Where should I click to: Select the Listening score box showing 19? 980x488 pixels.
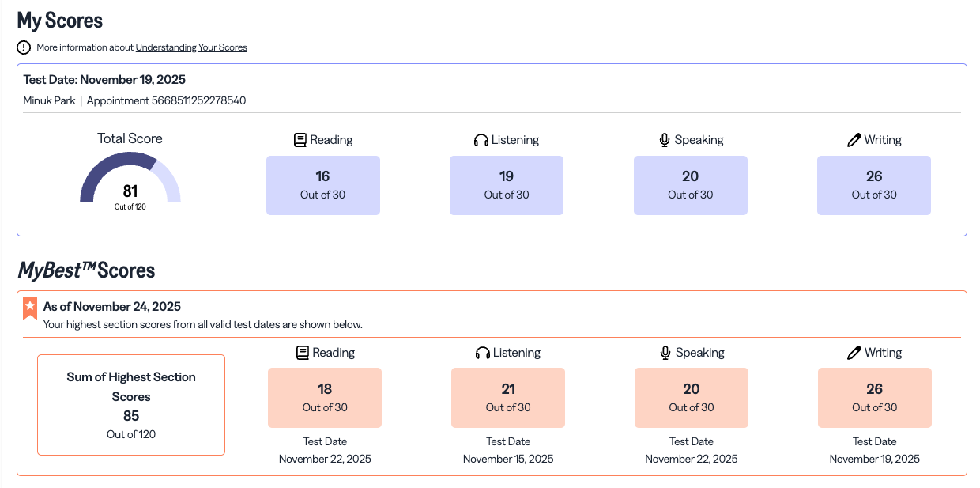506,185
